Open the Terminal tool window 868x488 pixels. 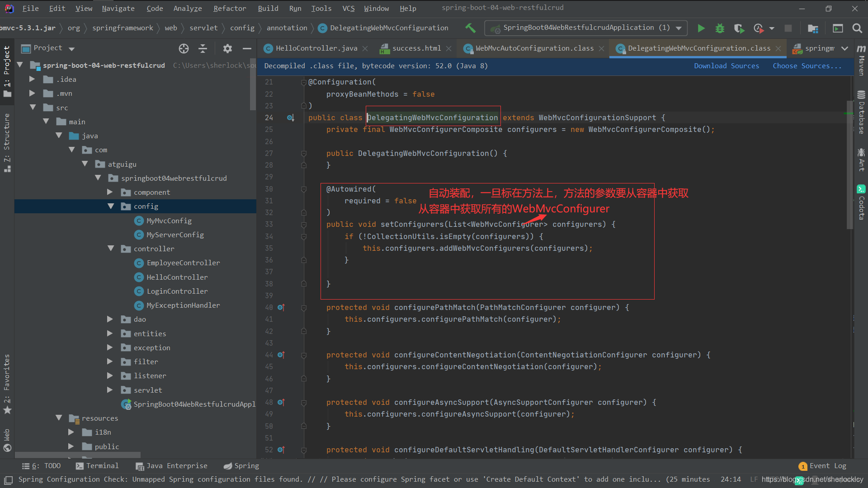pyautogui.click(x=97, y=466)
